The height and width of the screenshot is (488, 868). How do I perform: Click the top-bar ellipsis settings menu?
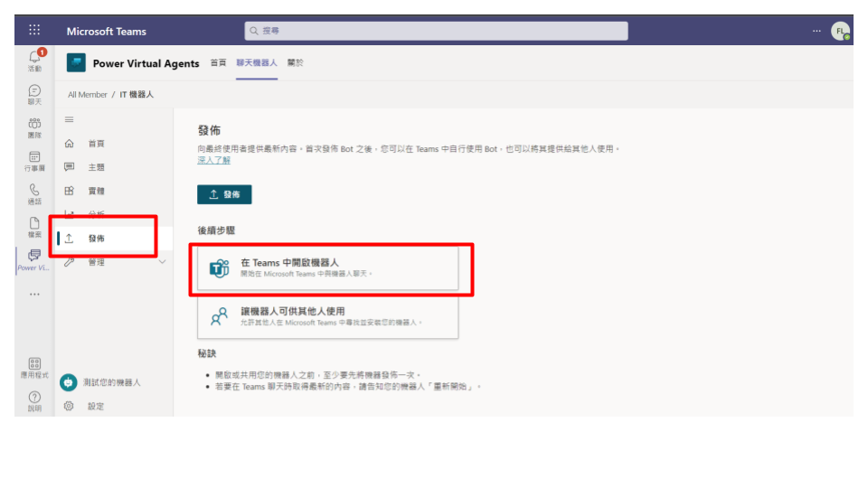(816, 31)
